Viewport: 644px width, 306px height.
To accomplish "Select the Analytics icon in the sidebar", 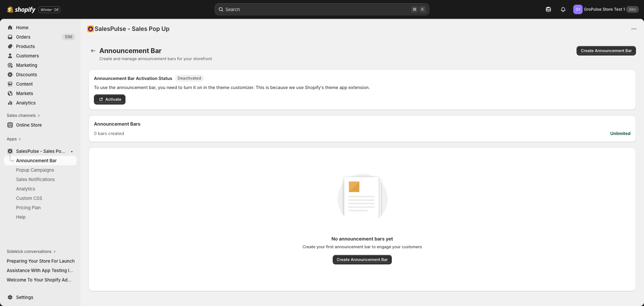I will 10,103.
